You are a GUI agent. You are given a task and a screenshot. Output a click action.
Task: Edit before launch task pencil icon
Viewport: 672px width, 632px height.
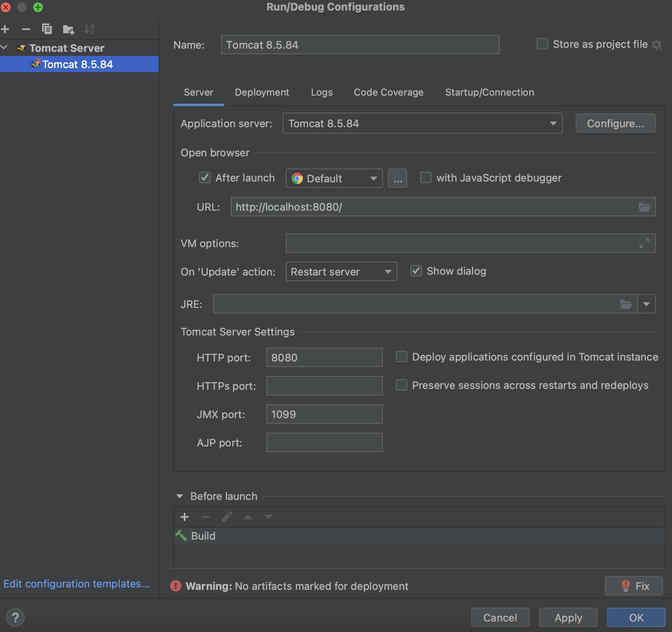(227, 517)
